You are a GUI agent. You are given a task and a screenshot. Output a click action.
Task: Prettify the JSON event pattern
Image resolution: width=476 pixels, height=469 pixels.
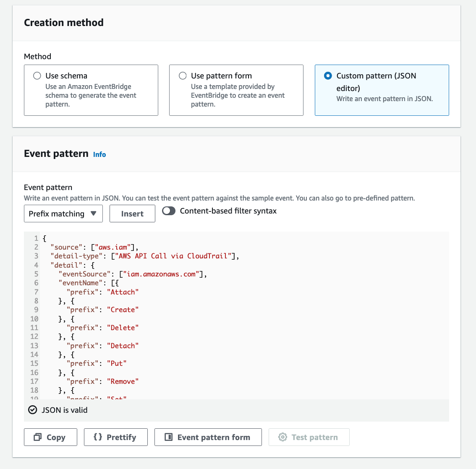coord(116,437)
